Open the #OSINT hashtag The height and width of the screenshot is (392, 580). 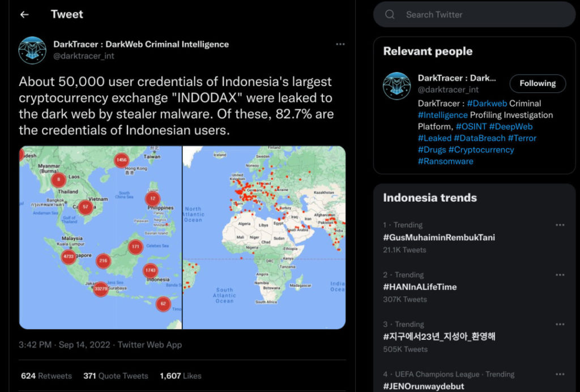(x=472, y=126)
